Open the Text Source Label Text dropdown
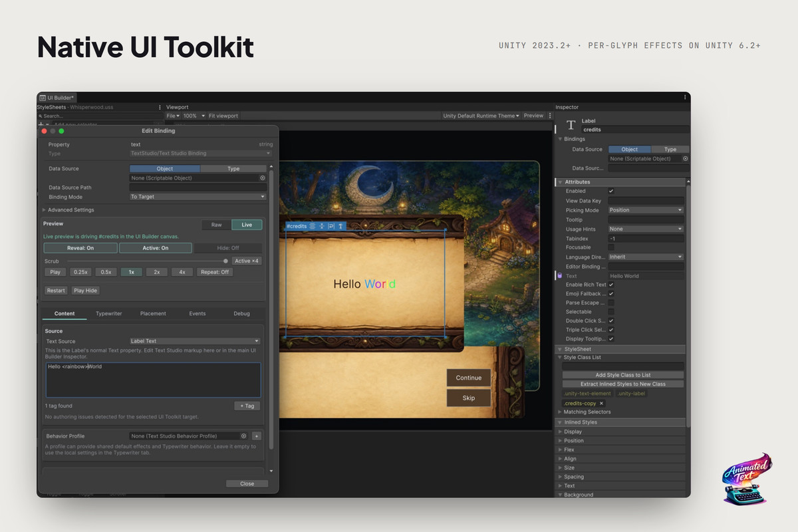Screen dimensions: 798x532 [x=195, y=341]
